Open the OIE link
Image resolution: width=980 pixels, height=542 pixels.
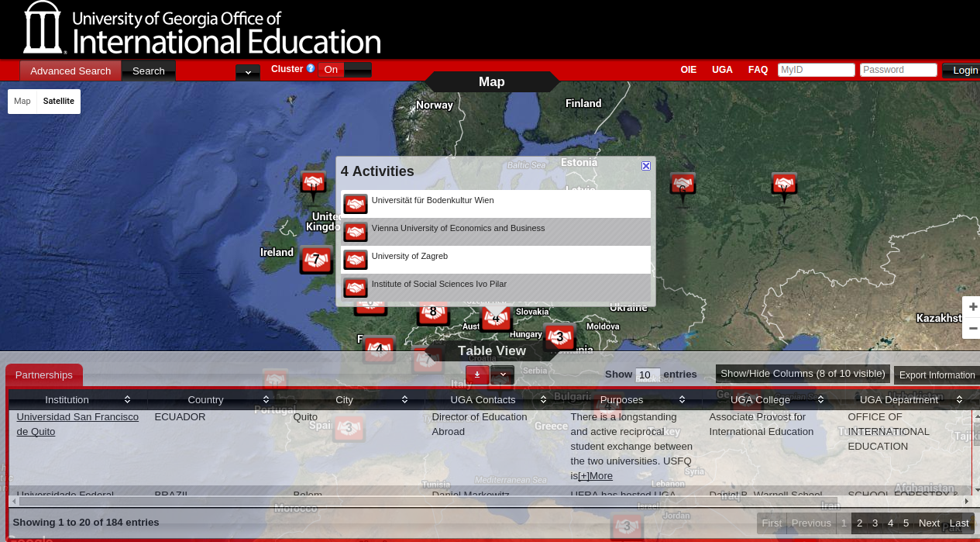[x=689, y=70]
